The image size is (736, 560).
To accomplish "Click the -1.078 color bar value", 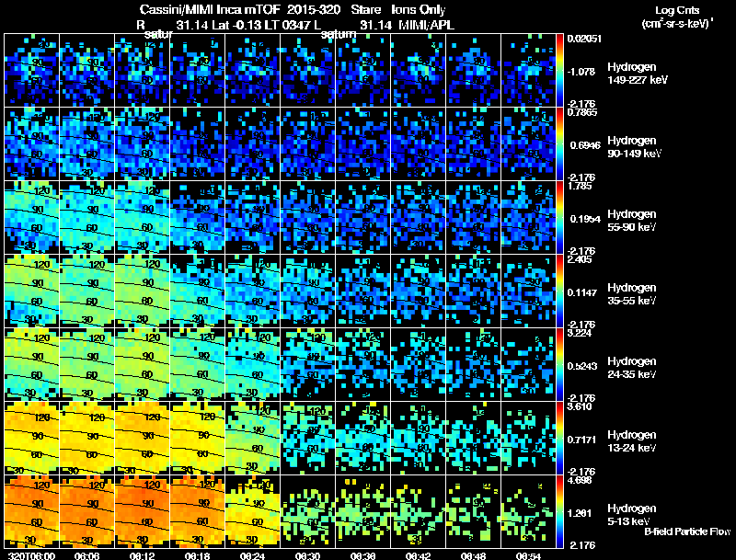I will pos(581,72).
